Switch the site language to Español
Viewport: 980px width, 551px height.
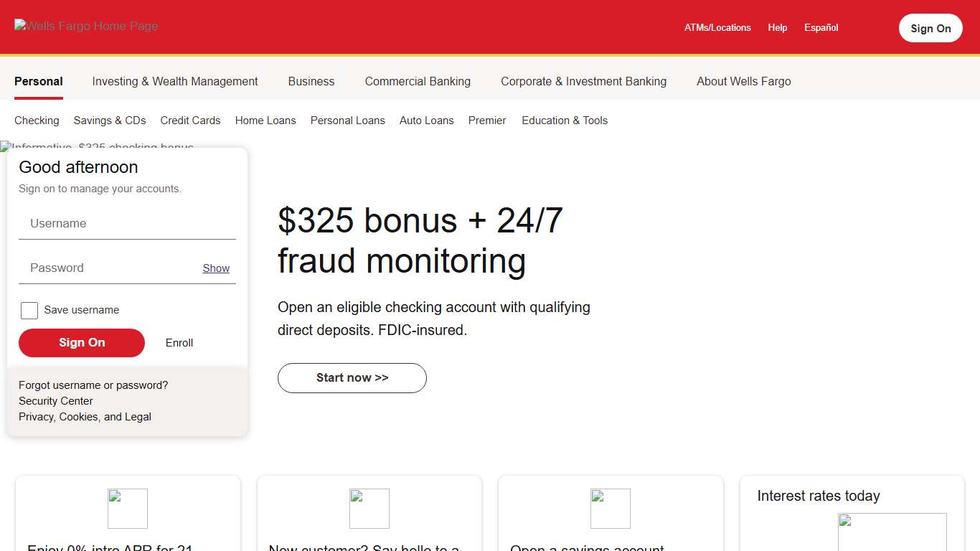pos(821,27)
